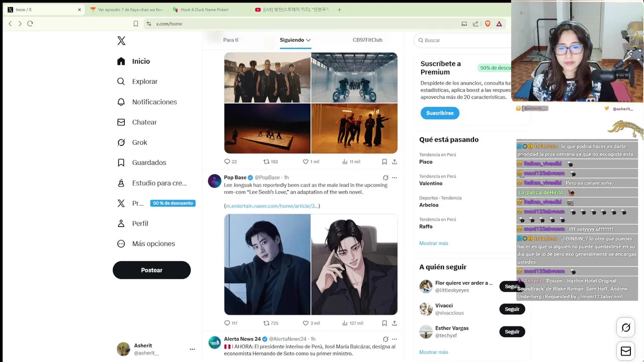Like the Pop Base post
644x362 pixels.
click(x=305, y=323)
